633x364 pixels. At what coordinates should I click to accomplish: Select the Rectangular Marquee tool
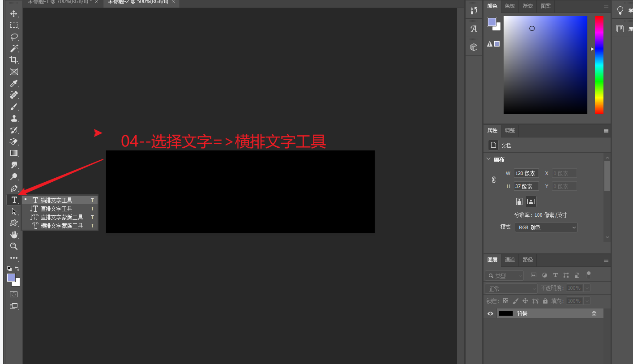coord(14,25)
